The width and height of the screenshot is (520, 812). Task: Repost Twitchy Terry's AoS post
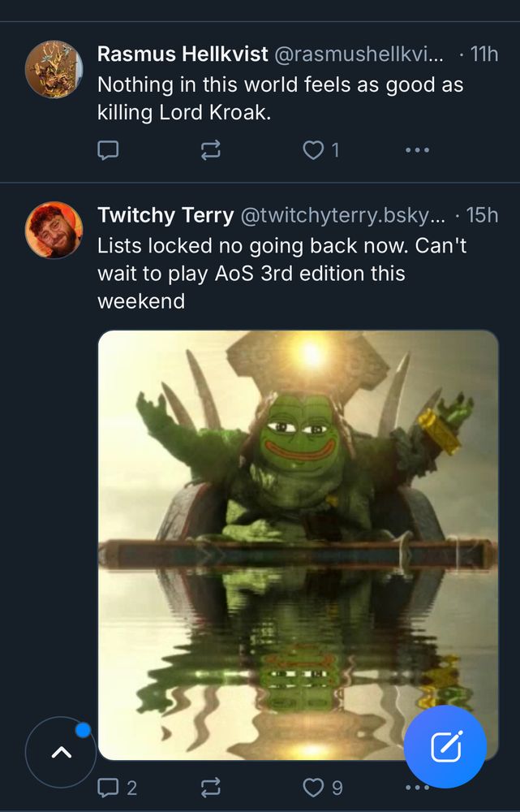(210, 787)
